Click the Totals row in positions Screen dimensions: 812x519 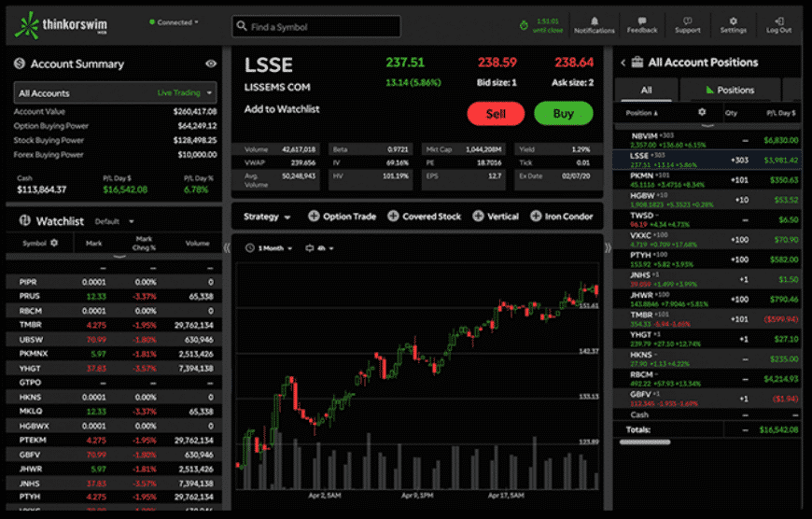[x=707, y=429]
